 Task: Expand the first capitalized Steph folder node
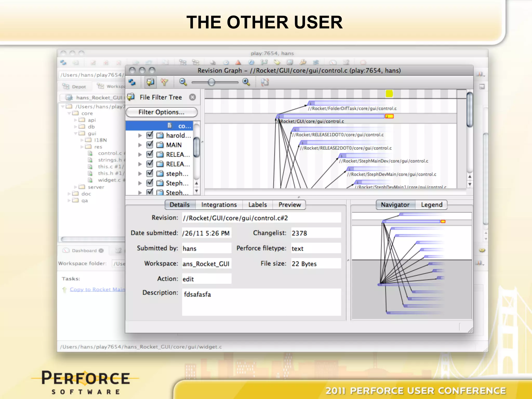140,183
